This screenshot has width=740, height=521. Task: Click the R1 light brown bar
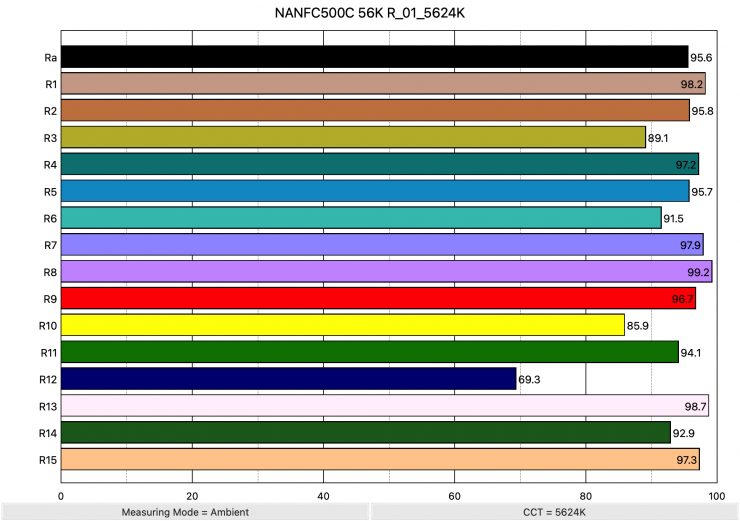(383, 84)
